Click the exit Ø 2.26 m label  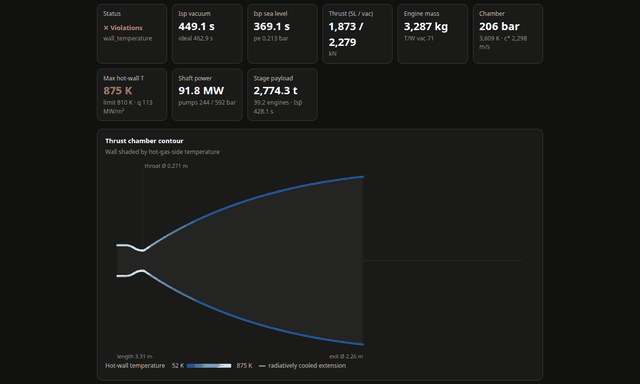(346, 356)
